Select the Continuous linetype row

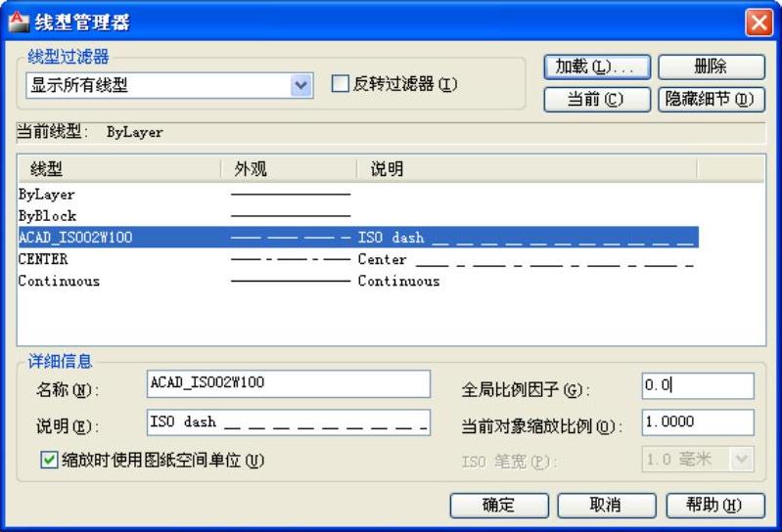[x=358, y=281]
